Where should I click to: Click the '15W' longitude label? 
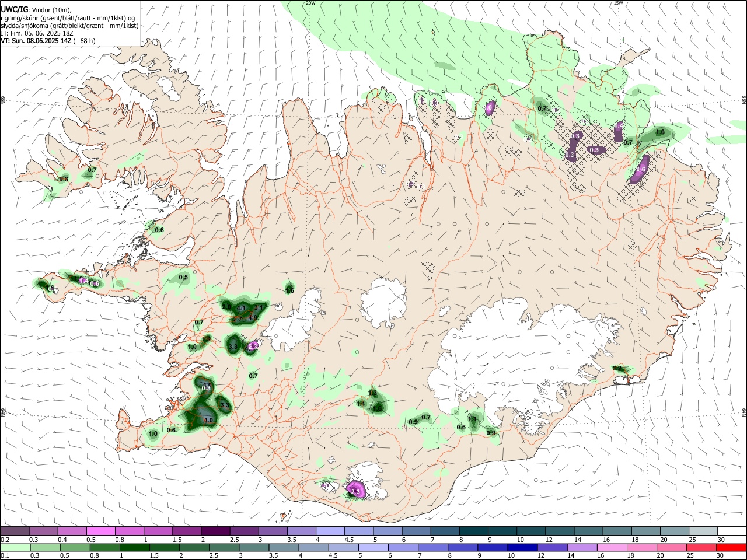click(618, 3)
